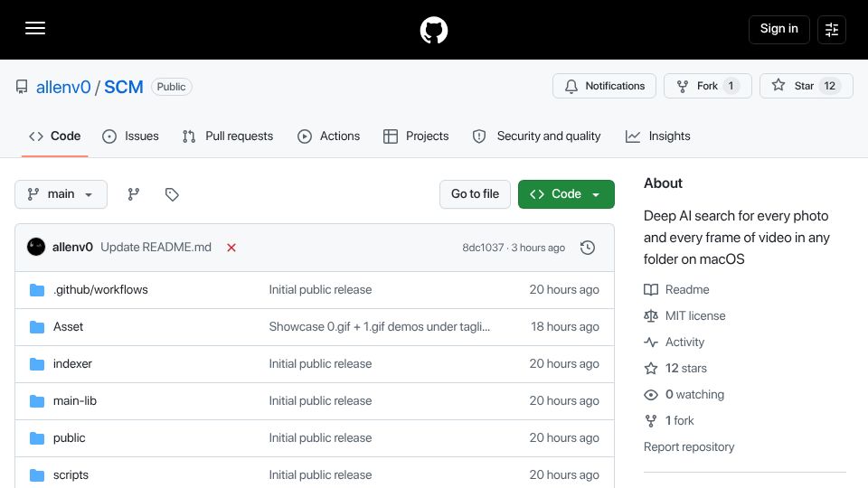The width and height of the screenshot is (868, 488).
Task: Click the scripts folder icon
Action: point(36,474)
